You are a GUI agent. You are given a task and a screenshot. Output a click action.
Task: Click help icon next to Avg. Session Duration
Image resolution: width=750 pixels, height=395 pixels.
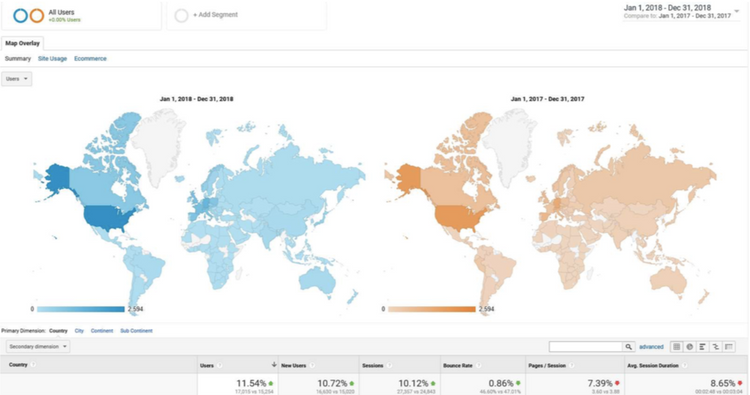coord(684,366)
